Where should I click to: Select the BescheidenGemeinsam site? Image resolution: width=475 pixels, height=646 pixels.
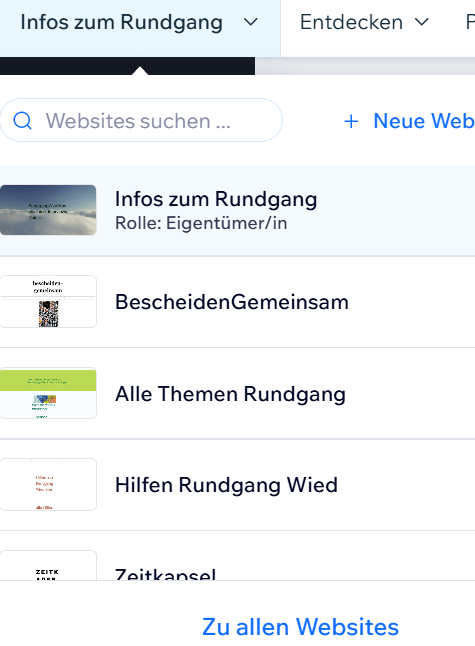tap(237, 302)
